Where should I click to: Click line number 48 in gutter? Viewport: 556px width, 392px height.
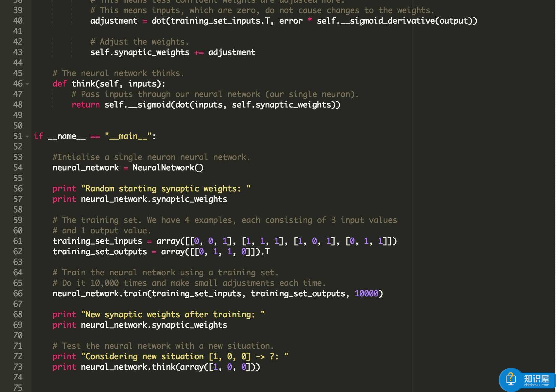click(x=18, y=105)
